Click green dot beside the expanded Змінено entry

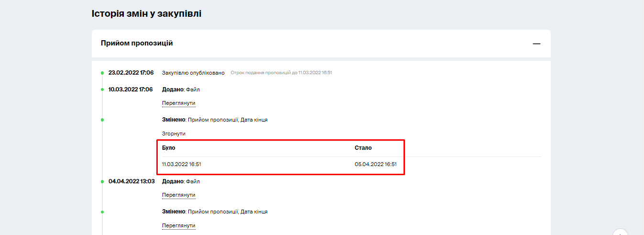point(102,120)
